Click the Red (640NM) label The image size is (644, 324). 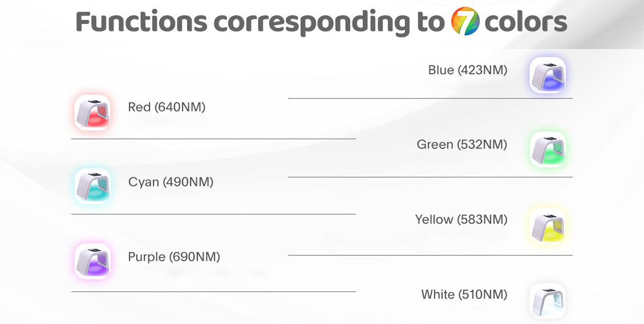point(167,107)
